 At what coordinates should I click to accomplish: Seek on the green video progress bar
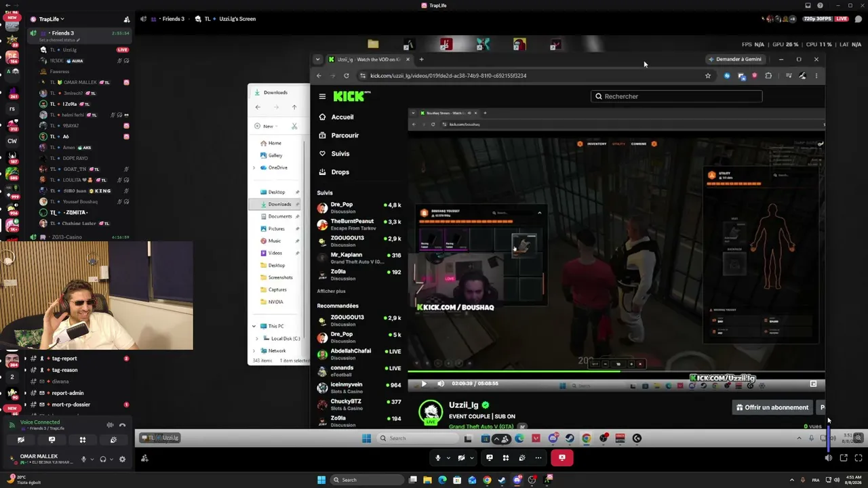pos(616,371)
